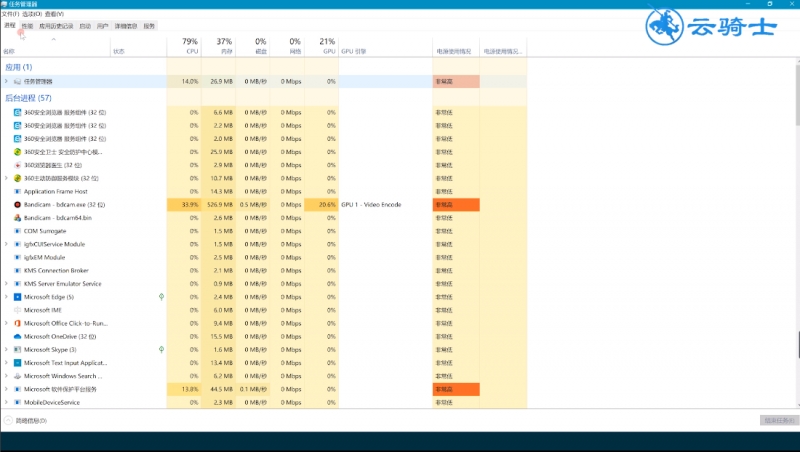The image size is (800, 452).
Task: Switch to the 性能 tab
Action: pyautogui.click(x=27, y=26)
